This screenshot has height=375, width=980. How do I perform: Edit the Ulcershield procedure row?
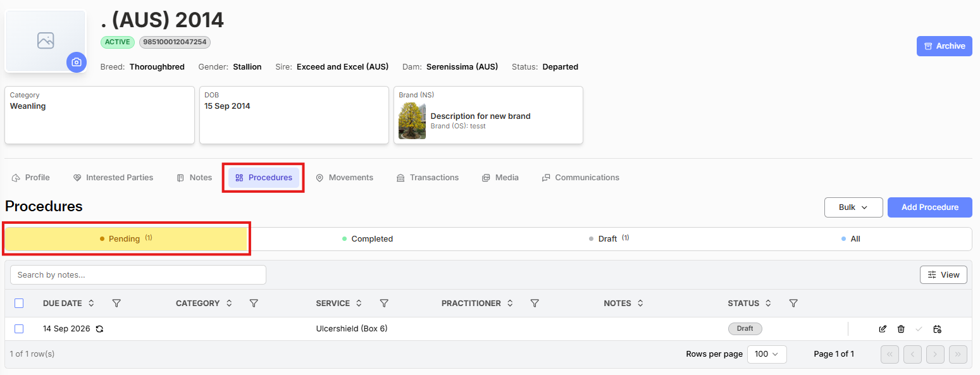coord(883,329)
